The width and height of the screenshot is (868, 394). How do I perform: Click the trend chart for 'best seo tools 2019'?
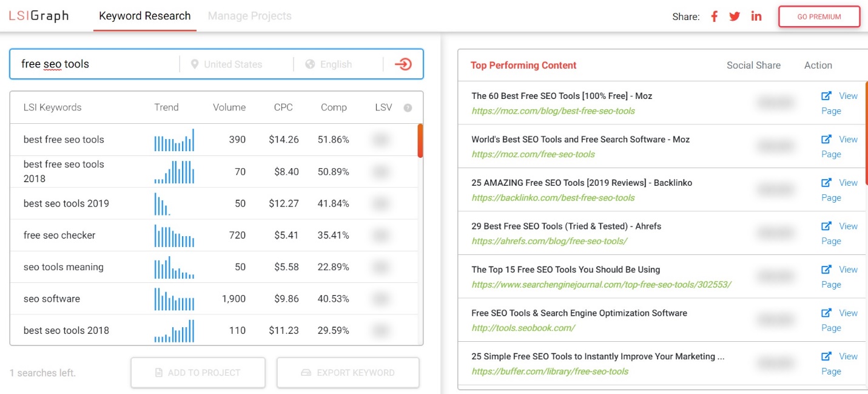click(163, 204)
